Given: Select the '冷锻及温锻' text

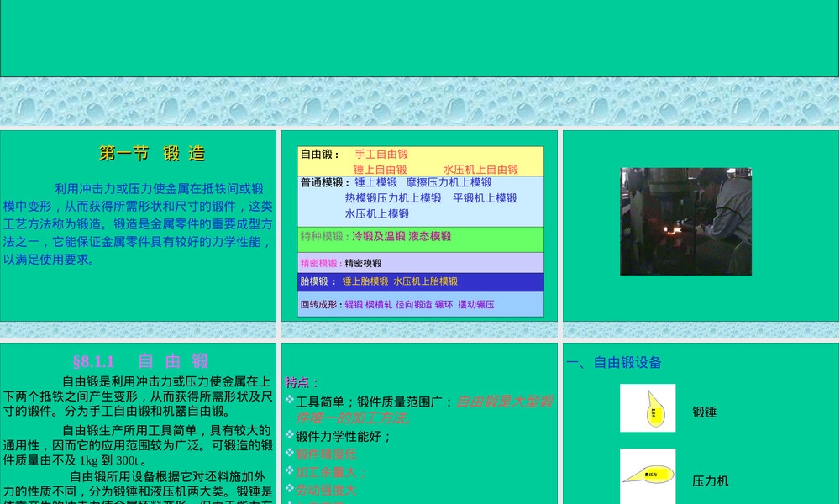Looking at the screenshot, I should click(x=378, y=236).
